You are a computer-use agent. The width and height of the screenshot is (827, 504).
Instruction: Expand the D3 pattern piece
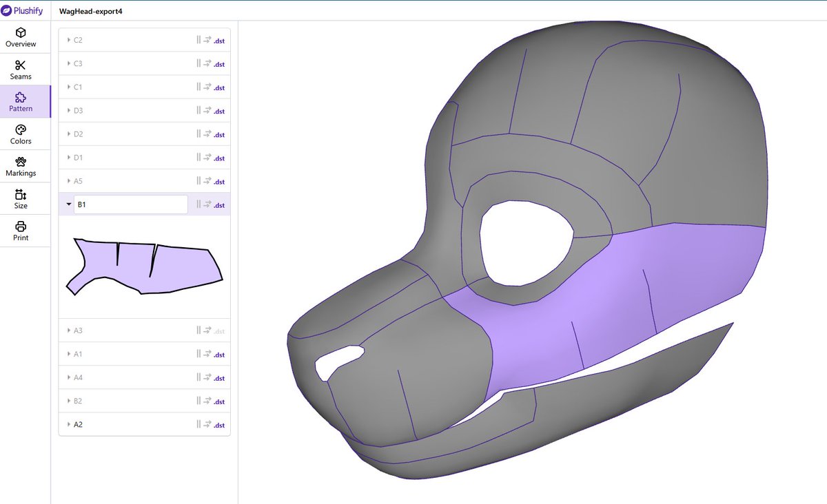(x=69, y=110)
